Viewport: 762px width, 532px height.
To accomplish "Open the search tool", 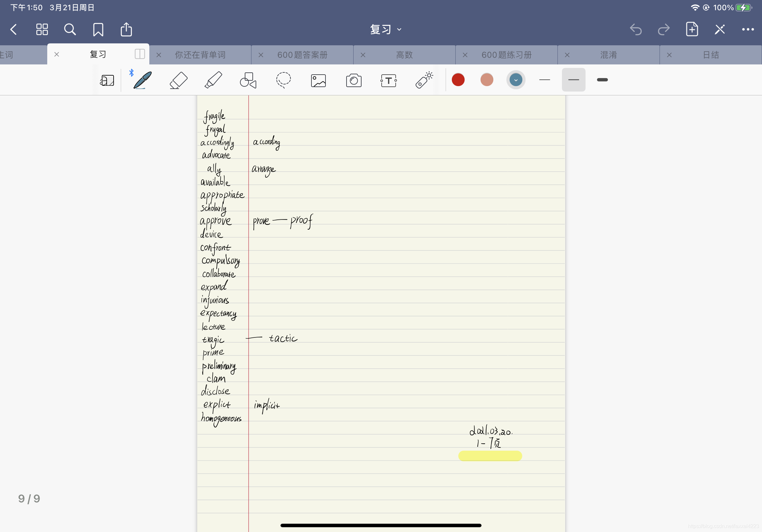I will point(70,30).
